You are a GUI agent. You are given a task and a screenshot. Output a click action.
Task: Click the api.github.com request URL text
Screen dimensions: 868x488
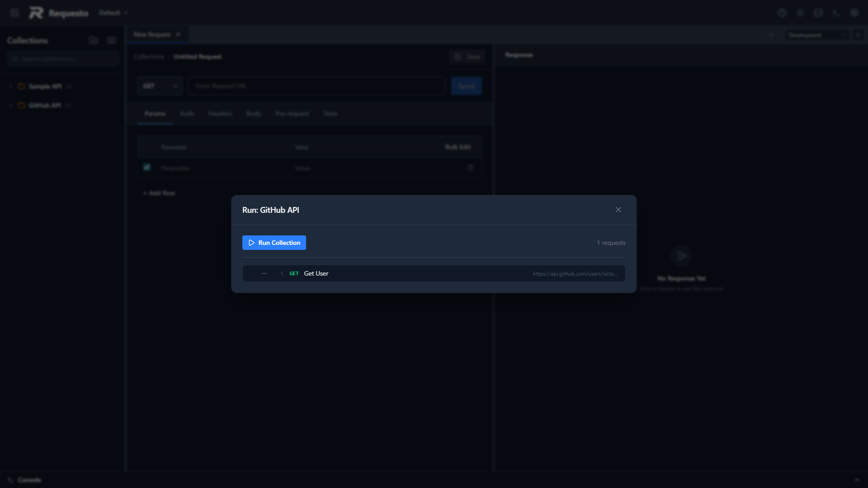pos(575,274)
